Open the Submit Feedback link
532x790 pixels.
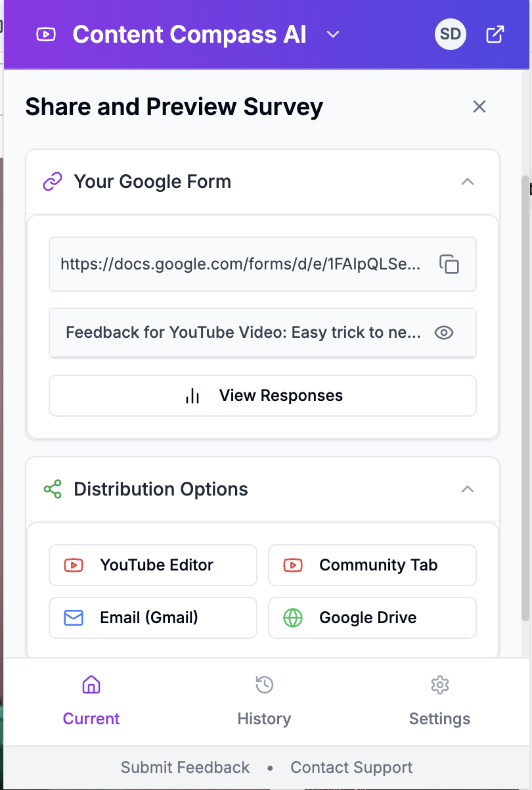pyautogui.click(x=185, y=768)
